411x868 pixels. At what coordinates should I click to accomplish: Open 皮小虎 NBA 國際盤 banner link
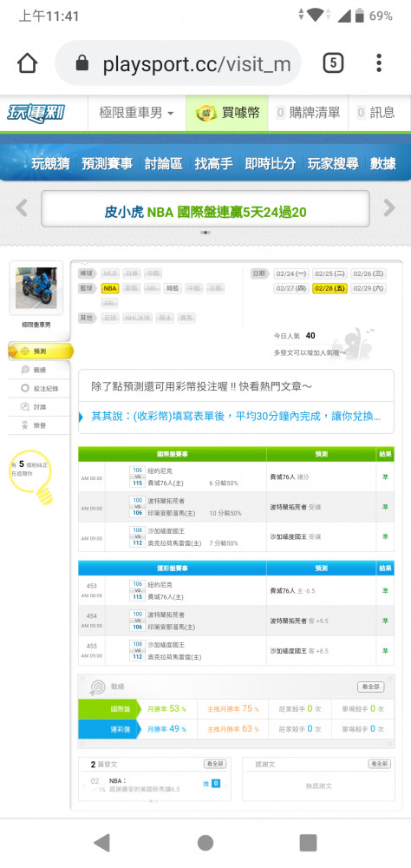click(x=205, y=212)
